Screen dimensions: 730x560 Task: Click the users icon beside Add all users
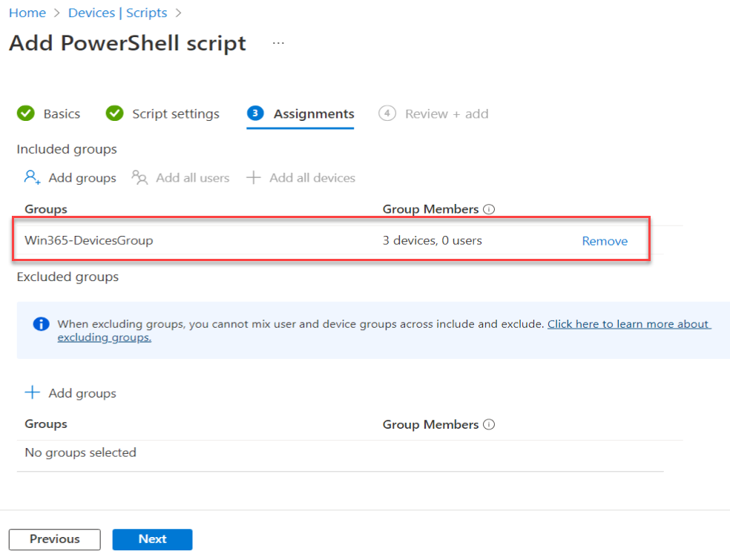pyautogui.click(x=139, y=177)
